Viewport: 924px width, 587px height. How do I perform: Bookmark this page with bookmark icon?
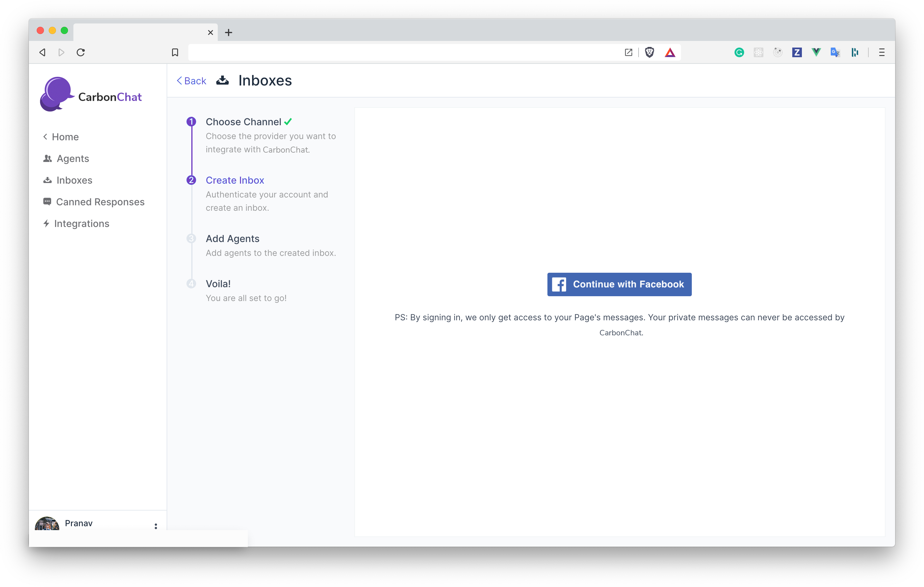(175, 53)
